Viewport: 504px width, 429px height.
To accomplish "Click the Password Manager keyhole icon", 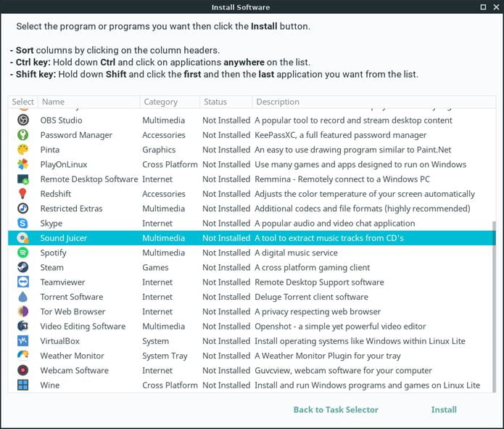I will (x=22, y=135).
